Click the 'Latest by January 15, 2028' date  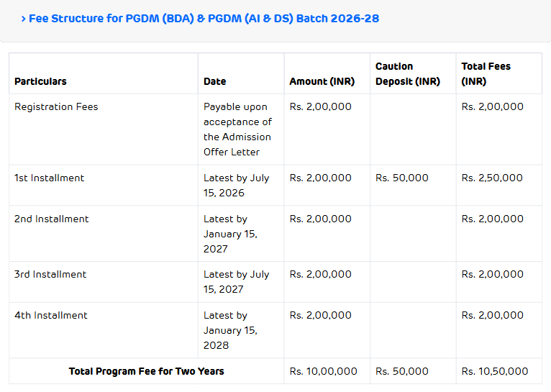(230, 330)
